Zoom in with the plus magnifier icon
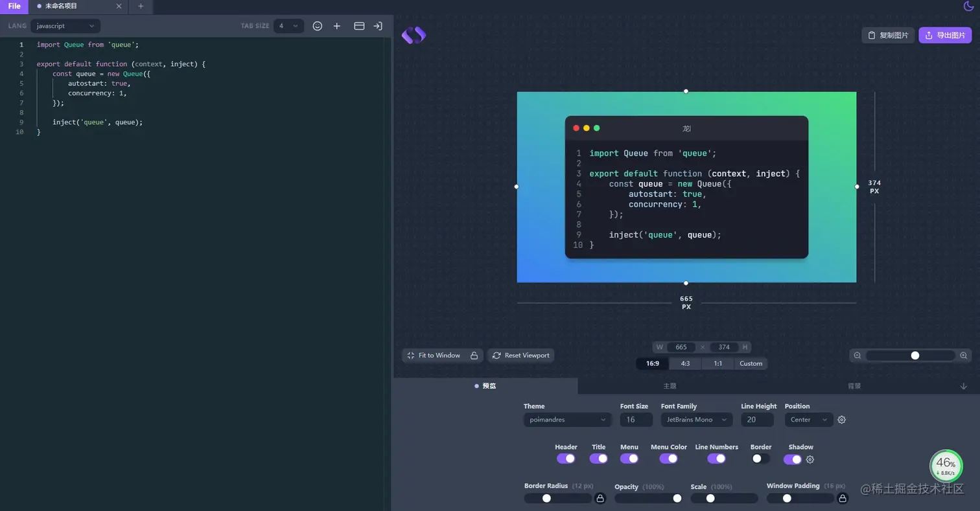Image resolution: width=980 pixels, height=511 pixels. 964,356
